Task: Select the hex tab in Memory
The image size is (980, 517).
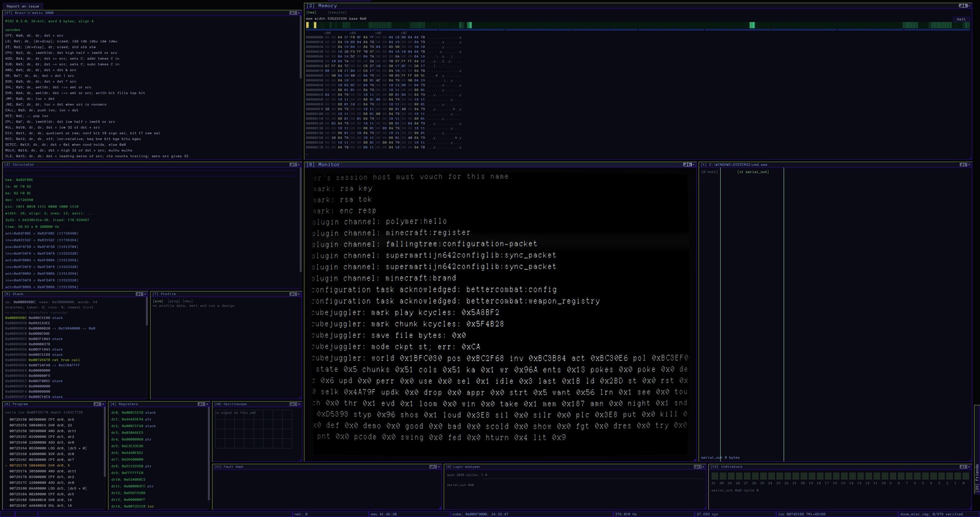Action: pos(311,12)
